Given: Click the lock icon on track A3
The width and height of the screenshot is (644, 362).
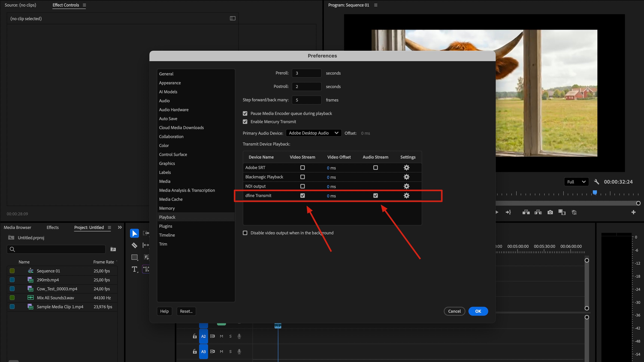Looking at the screenshot, I should tap(195, 352).
